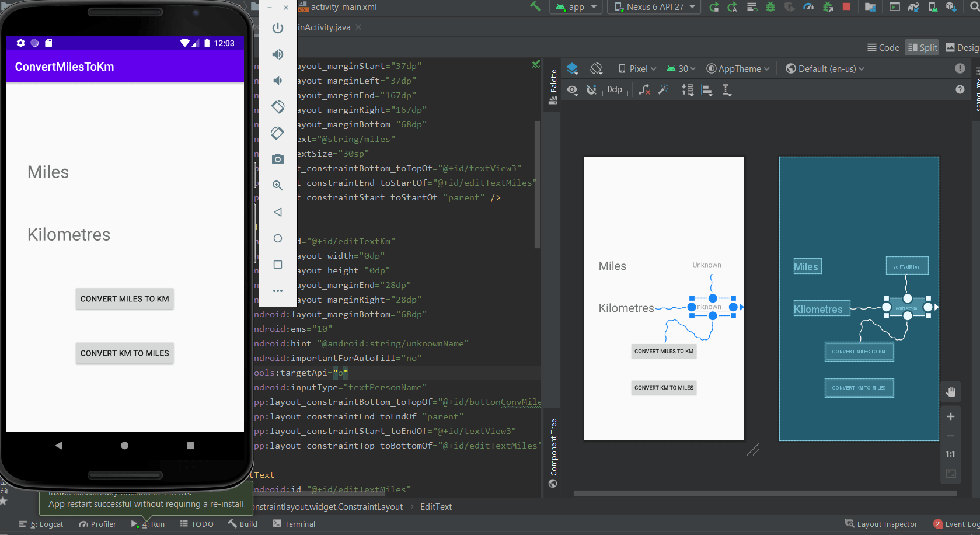The image size is (980, 535).
Task: Stop the running application
Action: pyautogui.click(x=847, y=7)
